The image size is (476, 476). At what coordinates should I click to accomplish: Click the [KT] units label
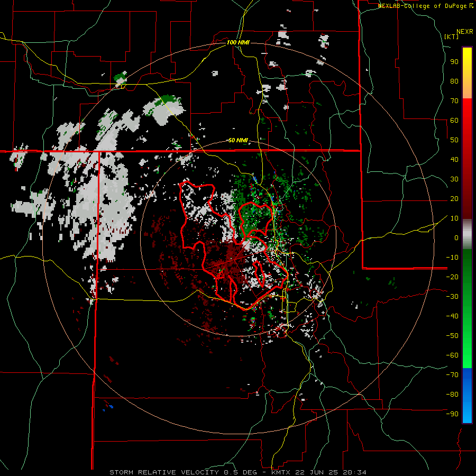(x=452, y=36)
